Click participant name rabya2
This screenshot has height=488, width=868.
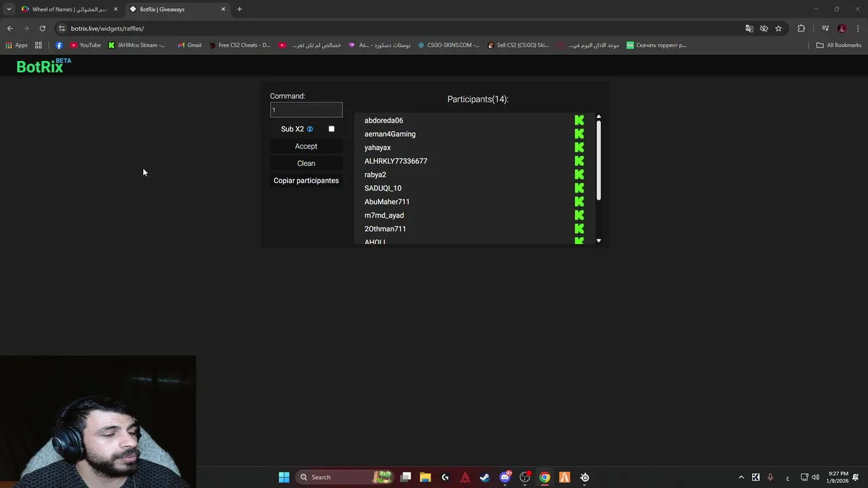tap(375, 175)
